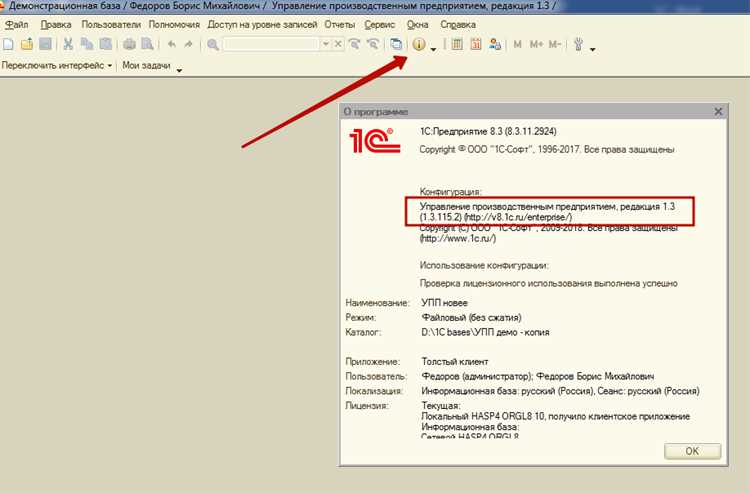Click the M memory button
The width and height of the screenshot is (750, 493).
point(517,44)
